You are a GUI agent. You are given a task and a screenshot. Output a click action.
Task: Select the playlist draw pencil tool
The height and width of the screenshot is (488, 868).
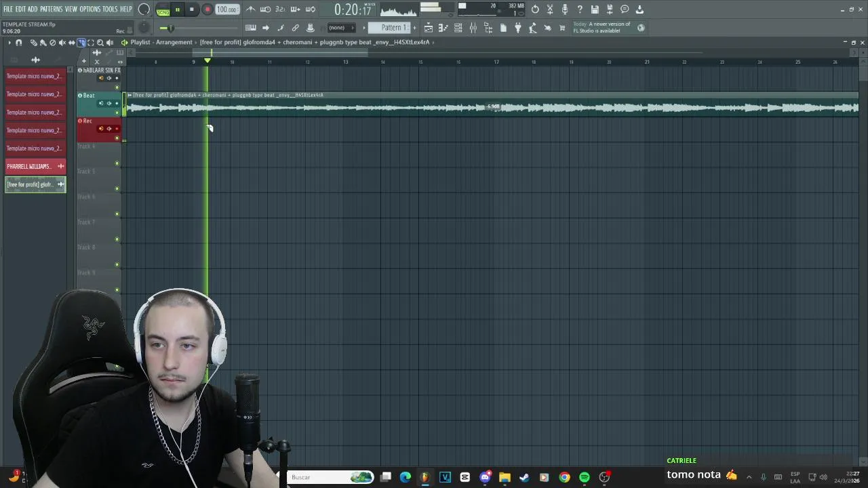coord(33,43)
